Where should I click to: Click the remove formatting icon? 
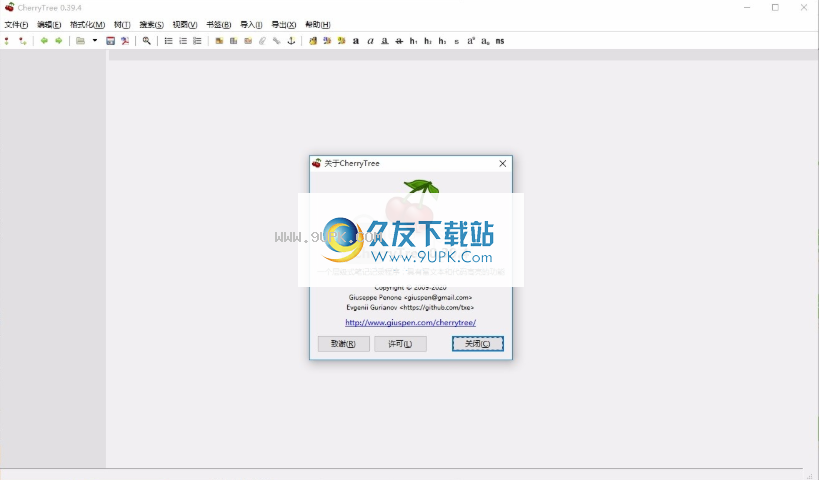(x=313, y=41)
